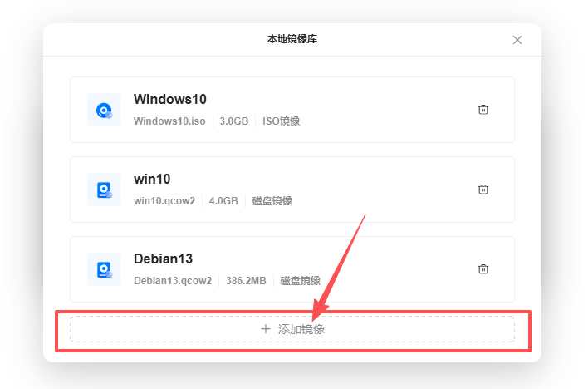Click the Debian13 disk image icon
Screen dimensions: 588x389
[x=104, y=269]
